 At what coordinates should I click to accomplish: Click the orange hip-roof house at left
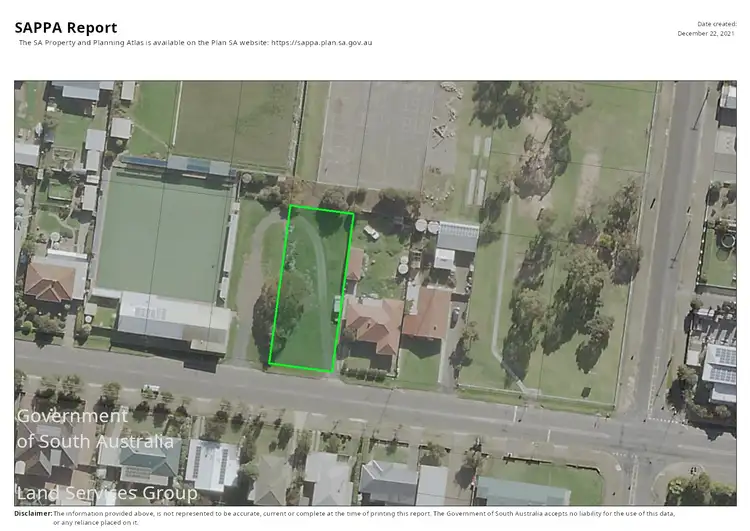50,281
